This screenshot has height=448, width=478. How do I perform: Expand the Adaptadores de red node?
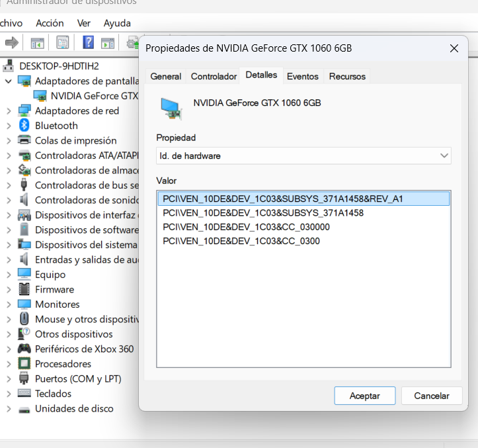tap(9, 111)
